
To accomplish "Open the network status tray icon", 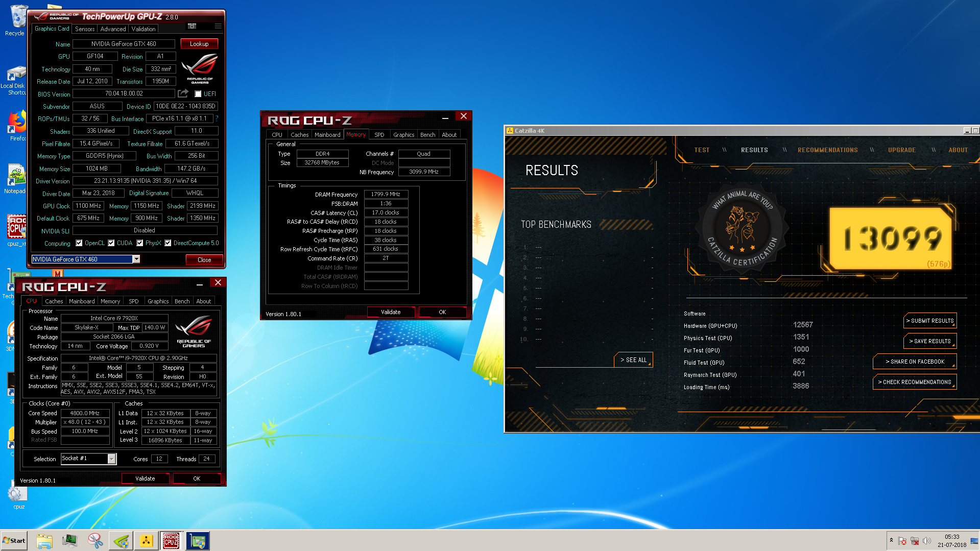I will [915, 541].
